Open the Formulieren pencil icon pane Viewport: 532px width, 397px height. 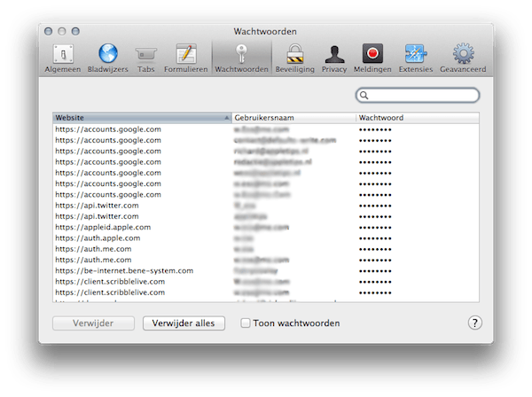(x=185, y=58)
